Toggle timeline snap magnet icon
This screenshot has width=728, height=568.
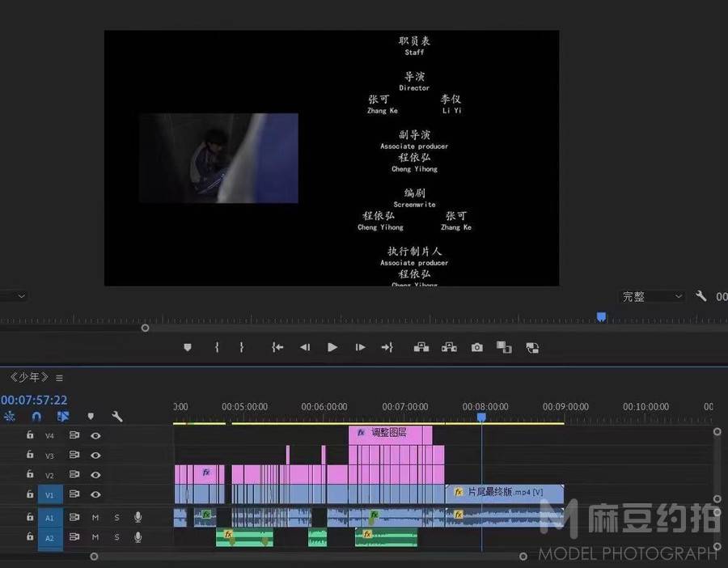36,417
